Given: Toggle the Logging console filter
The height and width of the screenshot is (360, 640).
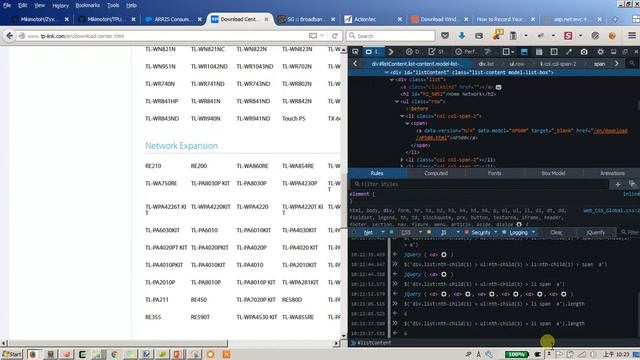Looking at the screenshot, I should point(518,232).
